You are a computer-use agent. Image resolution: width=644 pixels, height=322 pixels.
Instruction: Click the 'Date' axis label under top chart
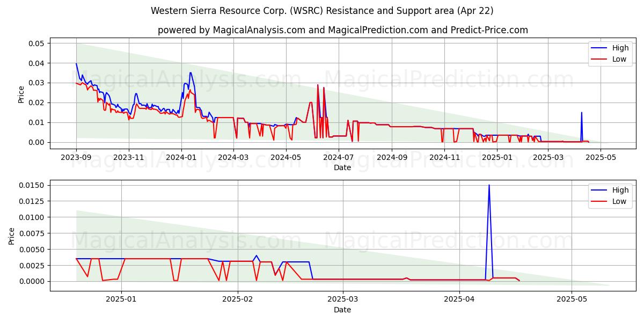342,167
